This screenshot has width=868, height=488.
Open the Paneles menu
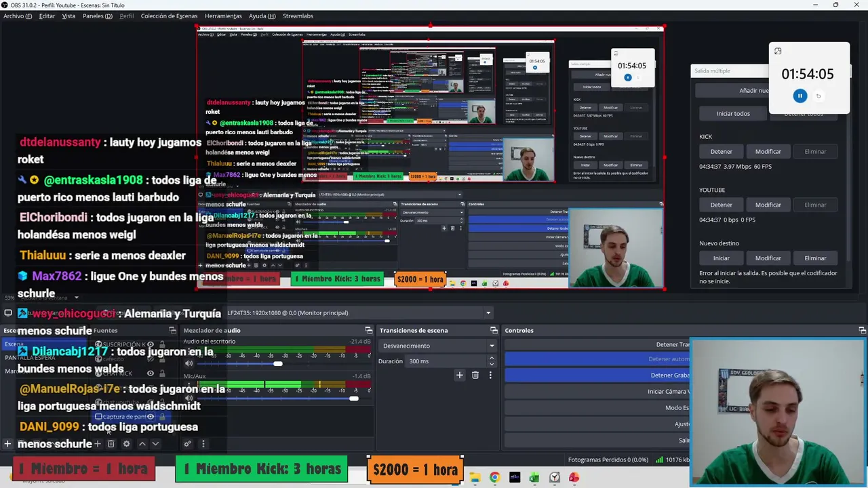pos(98,16)
